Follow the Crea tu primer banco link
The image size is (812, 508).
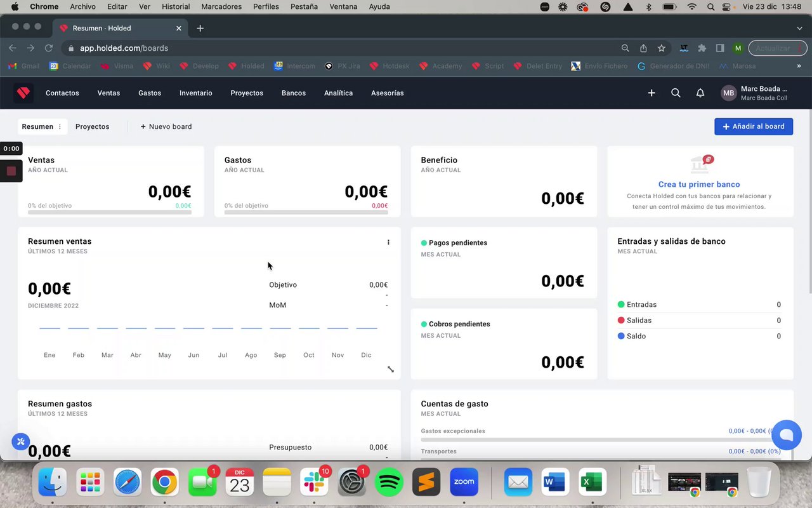click(x=699, y=184)
